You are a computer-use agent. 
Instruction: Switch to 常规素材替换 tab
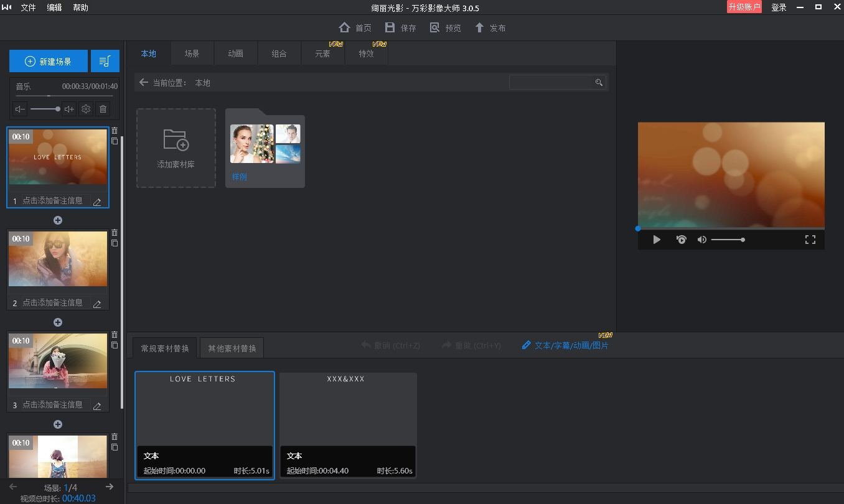(x=165, y=348)
